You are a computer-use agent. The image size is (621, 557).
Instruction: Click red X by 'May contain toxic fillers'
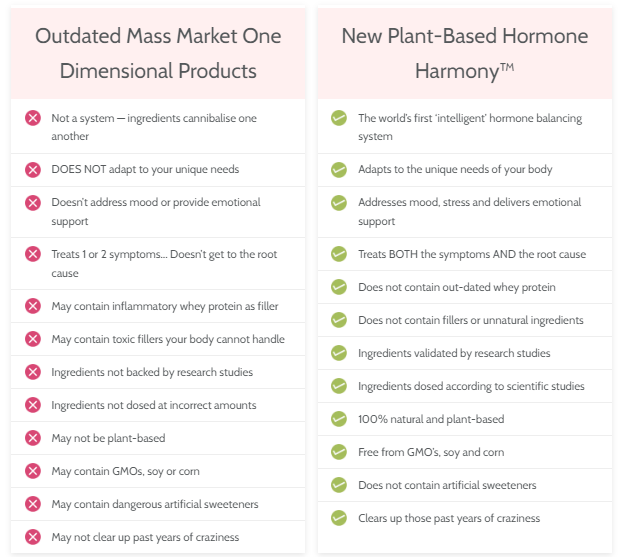(33, 339)
